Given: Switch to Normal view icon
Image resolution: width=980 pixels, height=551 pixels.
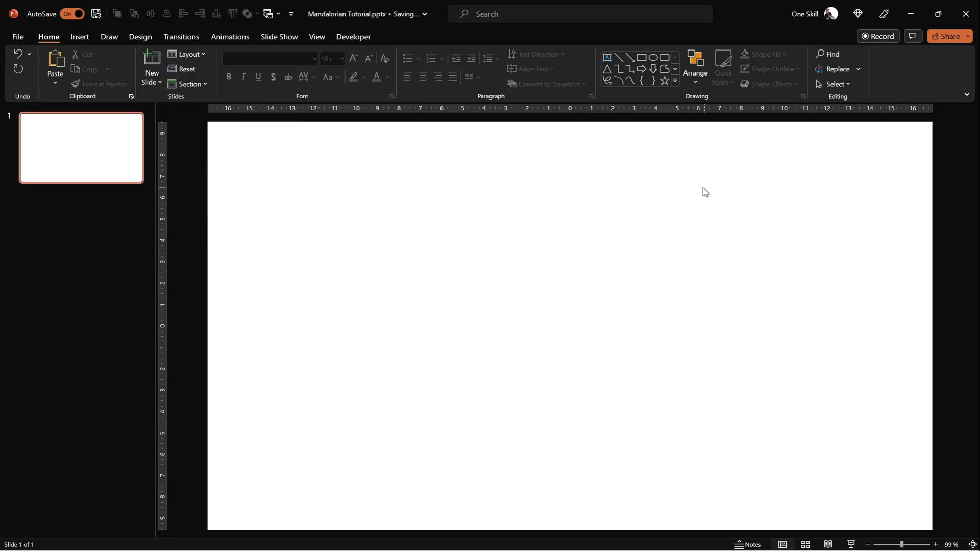Looking at the screenshot, I should [782, 544].
